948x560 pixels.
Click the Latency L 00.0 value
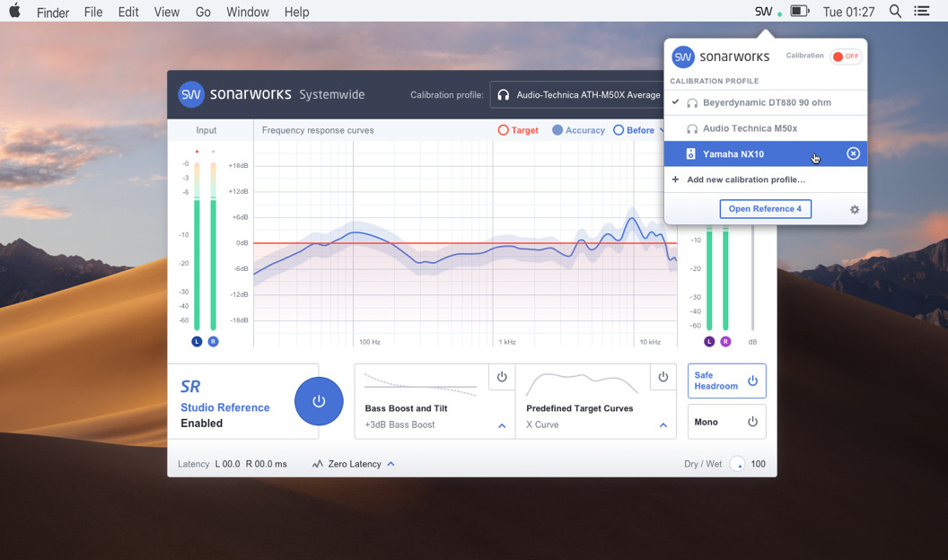pos(227,464)
